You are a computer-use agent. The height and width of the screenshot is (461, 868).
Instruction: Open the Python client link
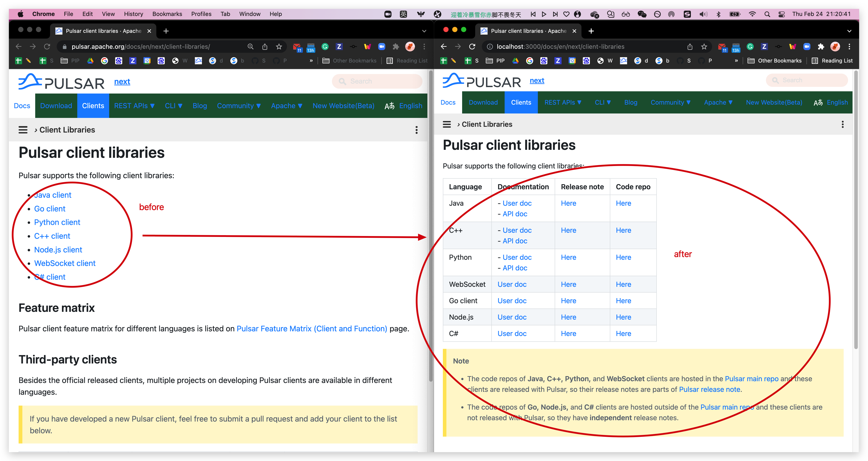[x=57, y=222]
